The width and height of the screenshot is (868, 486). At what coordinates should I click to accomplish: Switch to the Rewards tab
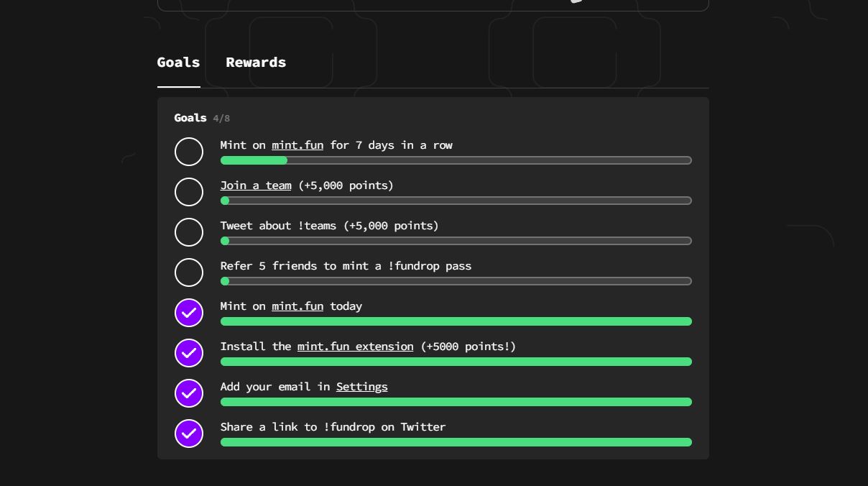(x=256, y=63)
